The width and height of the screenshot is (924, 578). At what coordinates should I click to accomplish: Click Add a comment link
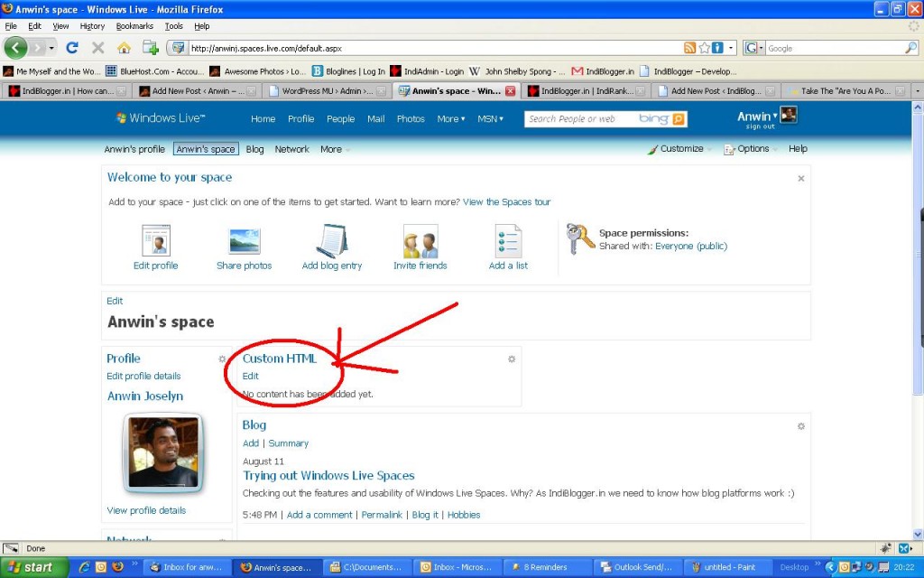(319, 515)
